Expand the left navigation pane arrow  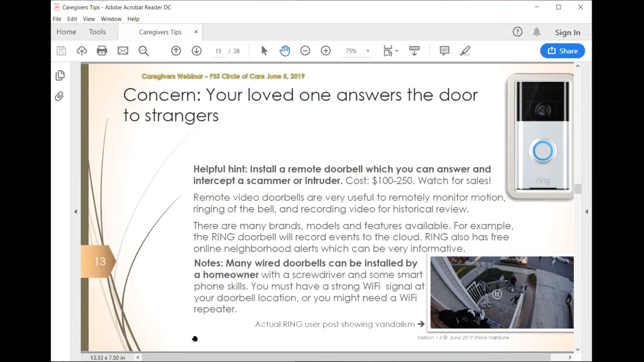click(x=75, y=212)
